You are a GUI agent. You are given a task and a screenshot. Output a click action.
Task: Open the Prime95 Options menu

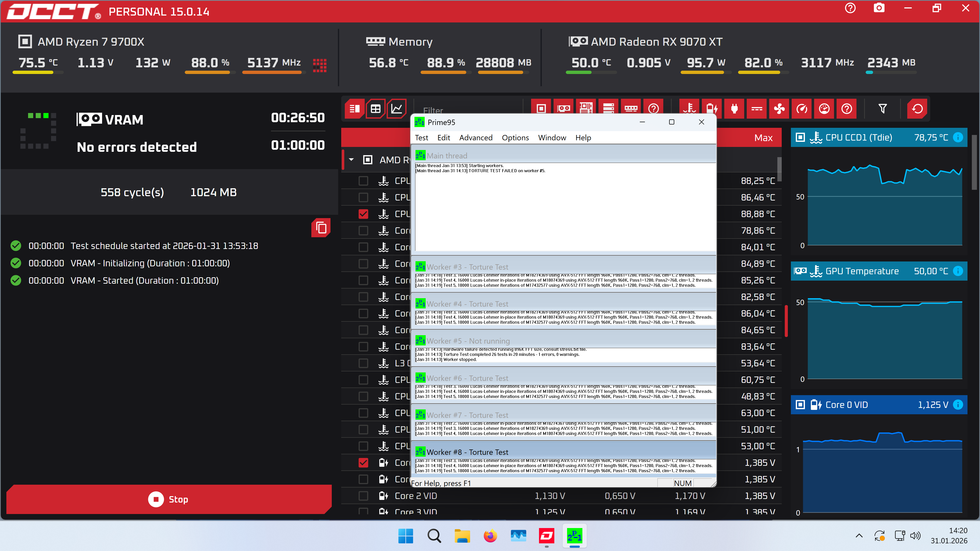(515, 138)
